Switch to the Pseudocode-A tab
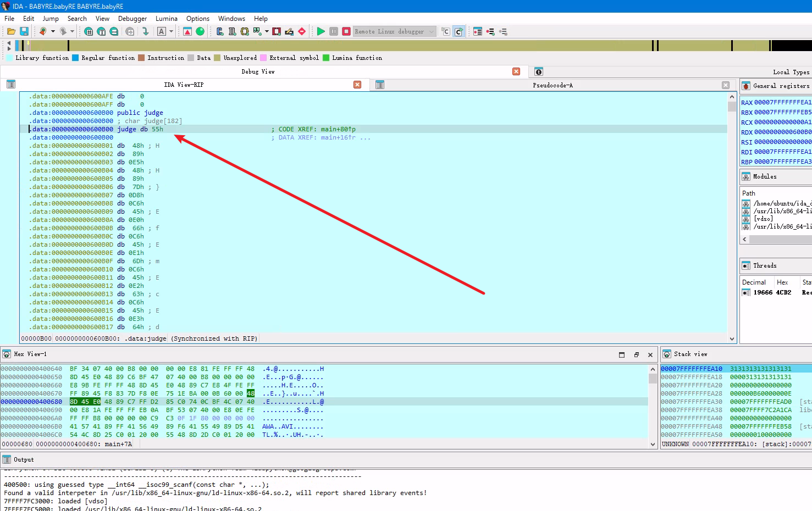 pyautogui.click(x=552, y=85)
